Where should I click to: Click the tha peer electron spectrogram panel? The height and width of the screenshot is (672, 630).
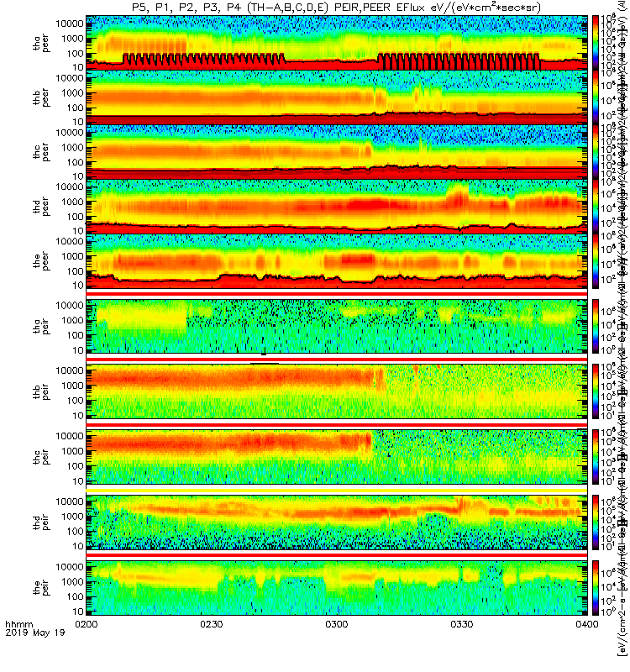[x=337, y=43]
